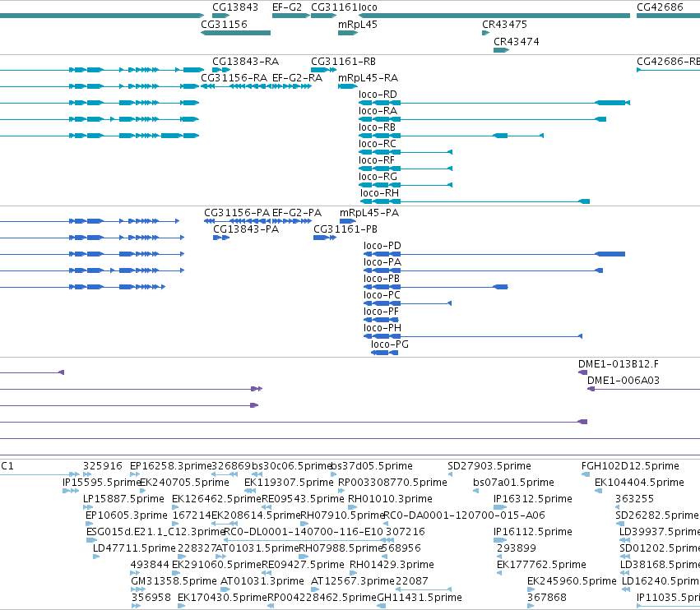
Task: Select transcript mRpL45-RA label
Action: pos(368,77)
